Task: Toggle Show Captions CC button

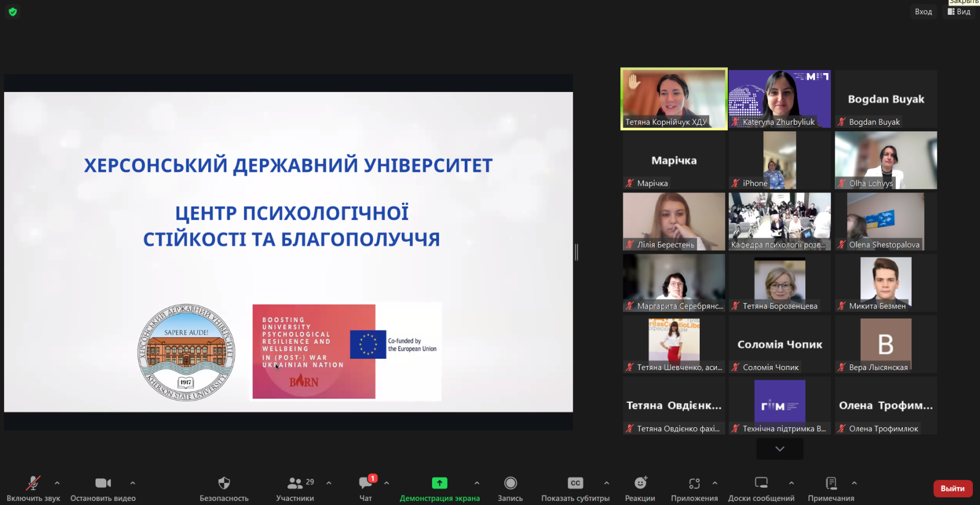Action: click(575, 484)
